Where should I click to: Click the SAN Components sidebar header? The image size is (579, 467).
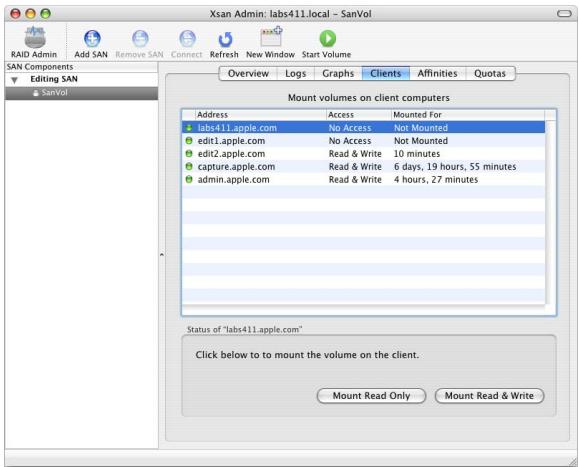81,67
